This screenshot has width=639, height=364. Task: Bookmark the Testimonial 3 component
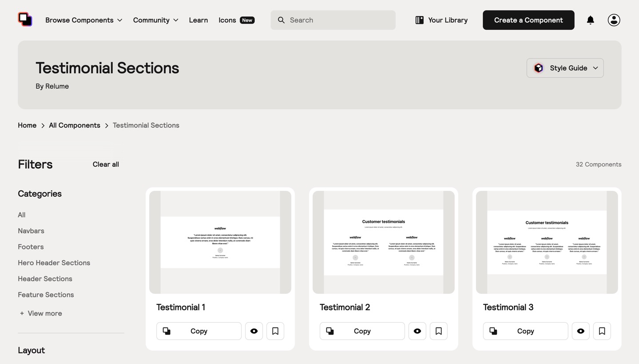point(602,331)
